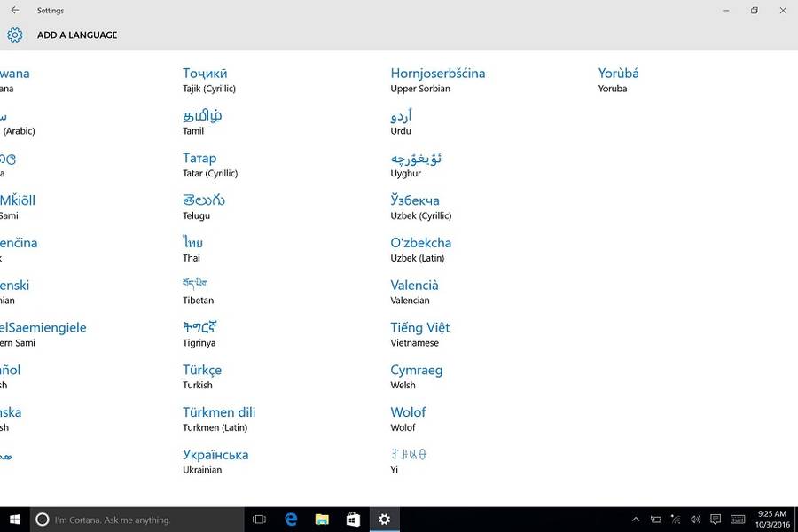Pick the Yorùbá language option
The width and height of the screenshot is (798, 532).
point(618,80)
